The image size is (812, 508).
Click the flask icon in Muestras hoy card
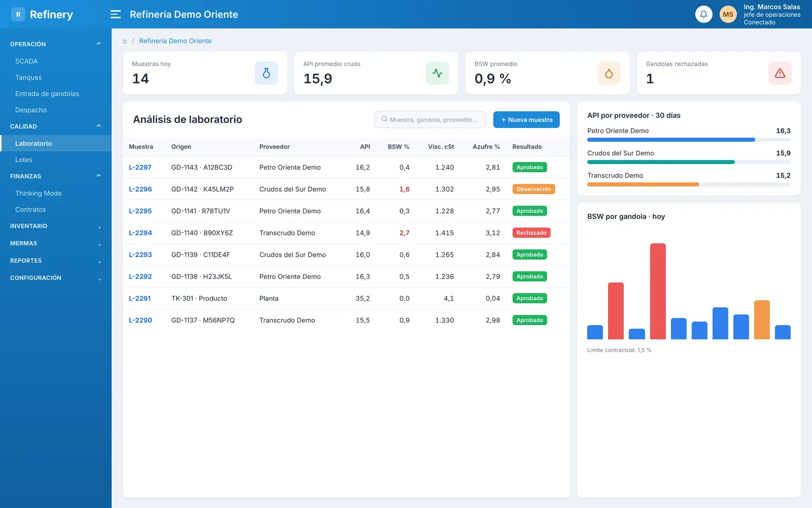tap(266, 73)
